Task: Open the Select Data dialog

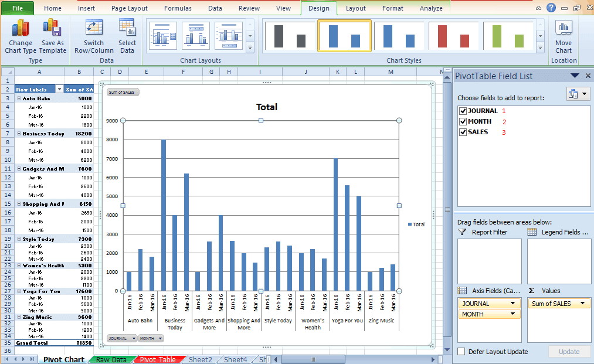Action: point(127,28)
